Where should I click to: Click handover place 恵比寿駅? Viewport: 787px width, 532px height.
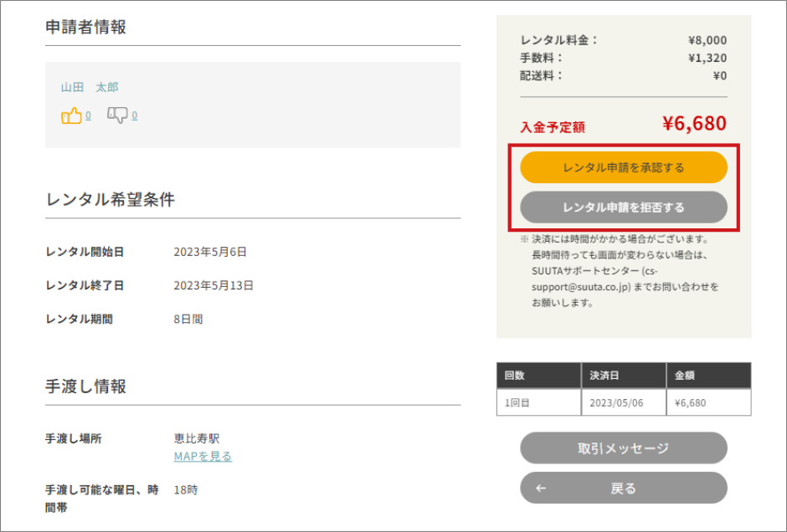point(197,438)
